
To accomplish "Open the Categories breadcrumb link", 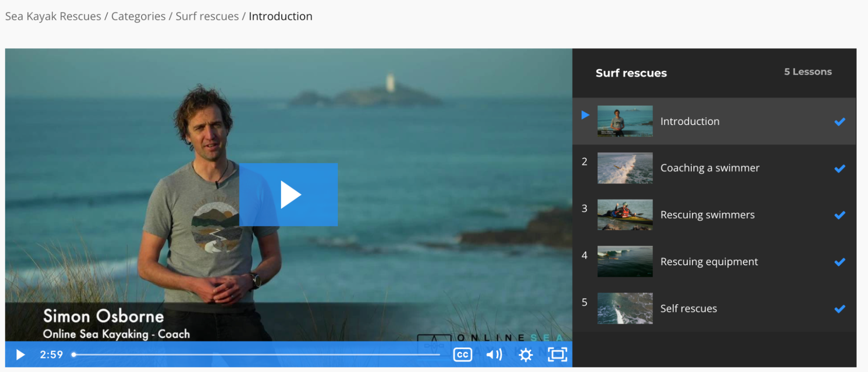I will pos(139,16).
